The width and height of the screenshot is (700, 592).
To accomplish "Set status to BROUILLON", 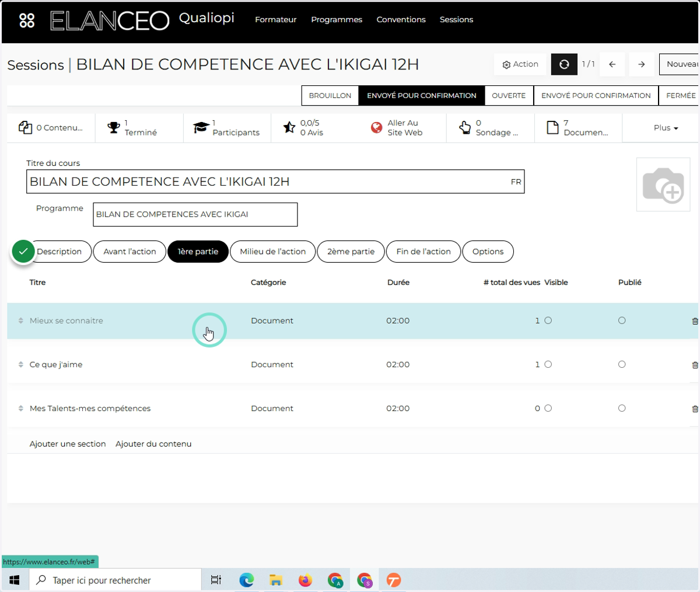I will tap(330, 96).
